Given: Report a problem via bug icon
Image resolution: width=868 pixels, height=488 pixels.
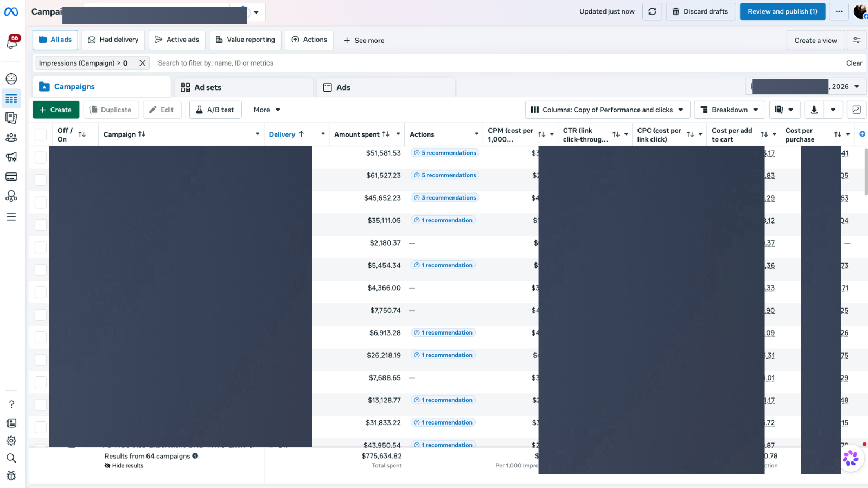Looking at the screenshot, I should coord(11,476).
